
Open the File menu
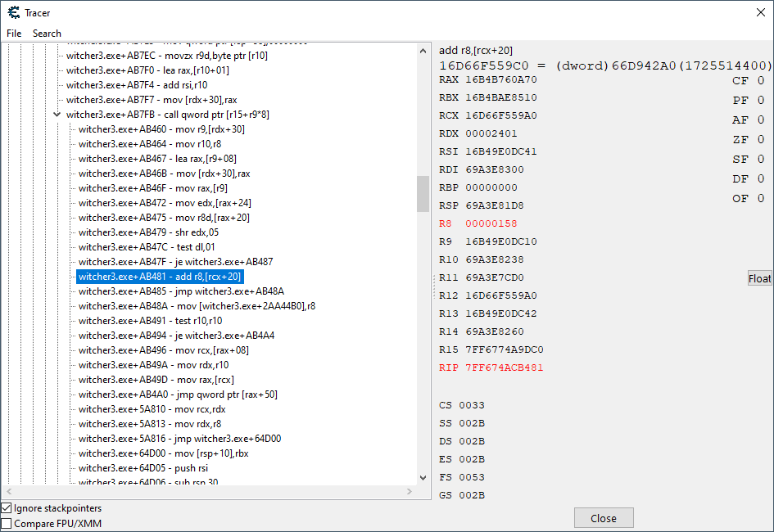(x=14, y=34)
